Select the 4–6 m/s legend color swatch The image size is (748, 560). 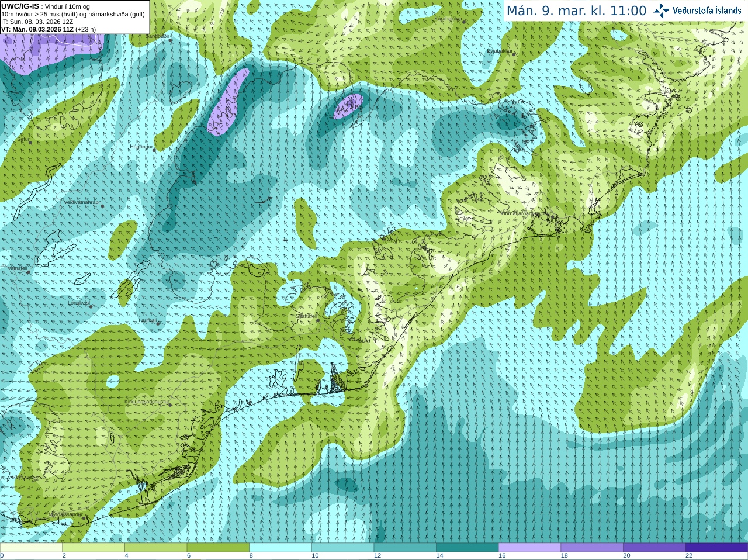155,548
